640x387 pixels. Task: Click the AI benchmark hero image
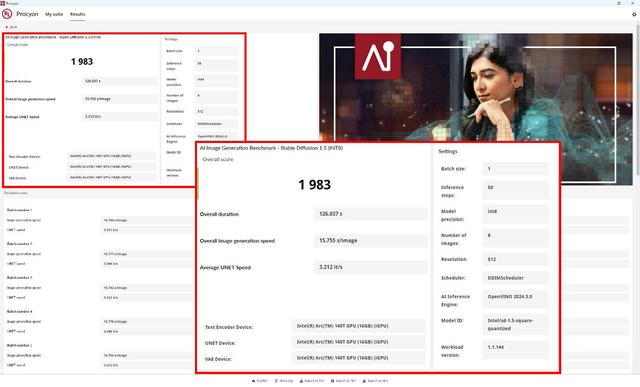tap(476, 109)
